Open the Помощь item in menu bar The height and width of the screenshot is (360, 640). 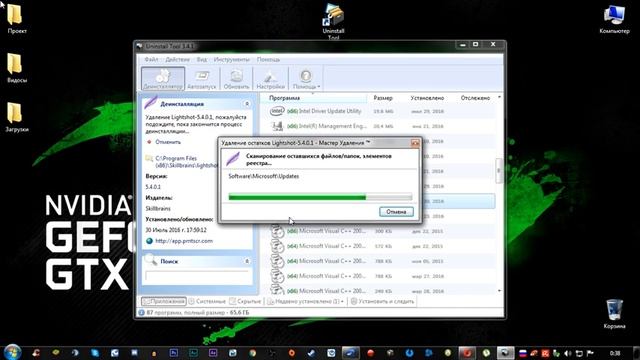[x=268, y=60]
